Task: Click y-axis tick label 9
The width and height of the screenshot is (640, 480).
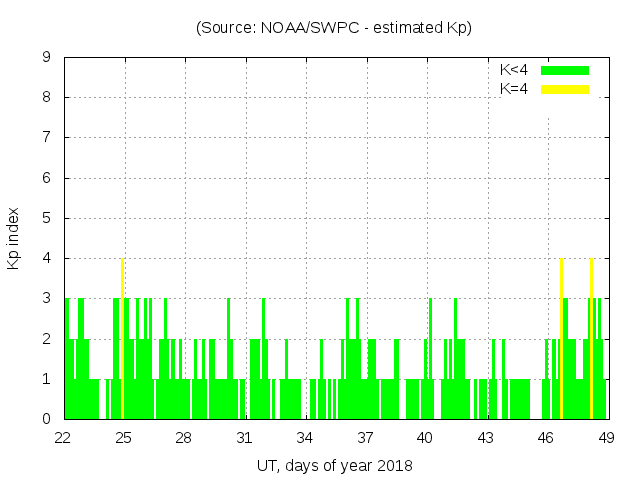Action: [47, 58]
